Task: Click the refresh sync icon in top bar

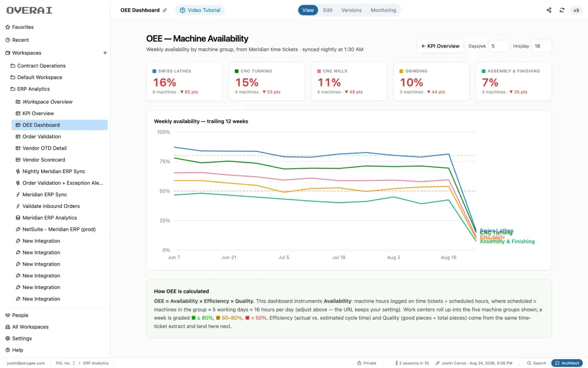Action: click(562, 10)
